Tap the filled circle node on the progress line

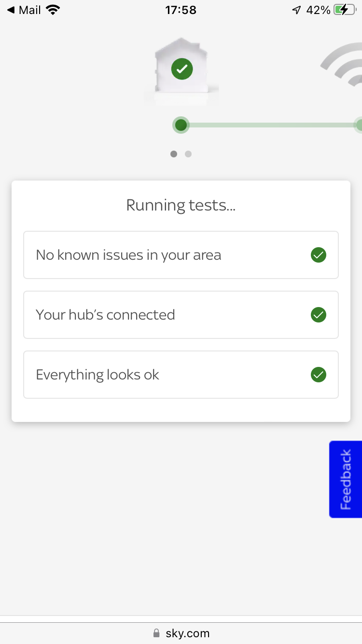pos(181,125)
